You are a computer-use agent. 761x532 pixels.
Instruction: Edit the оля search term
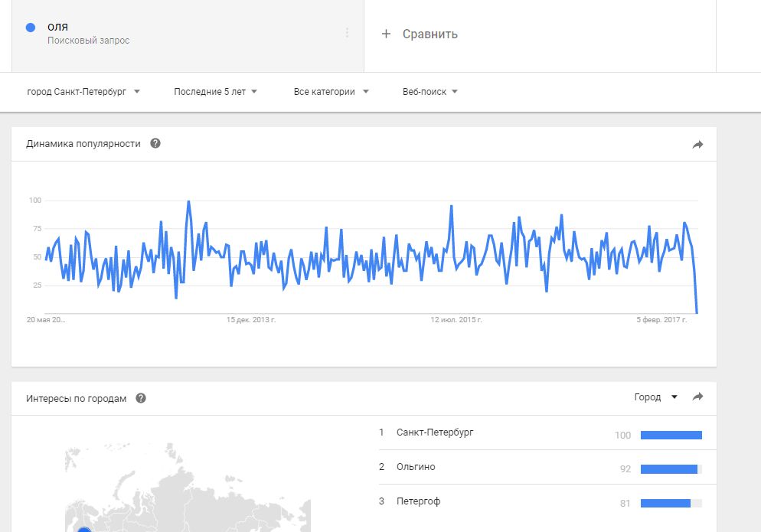point(58,28)
